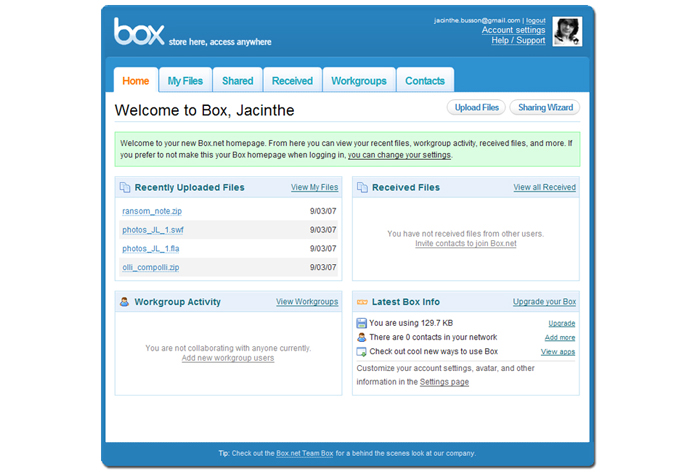Viewport: 695px width, 475px height.
Task: Click View Workgroups link
Action: 307,302
